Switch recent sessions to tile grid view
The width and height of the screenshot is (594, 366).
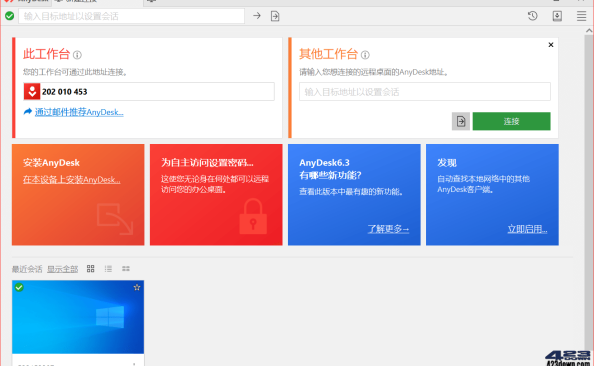click(x=91, y=269)
